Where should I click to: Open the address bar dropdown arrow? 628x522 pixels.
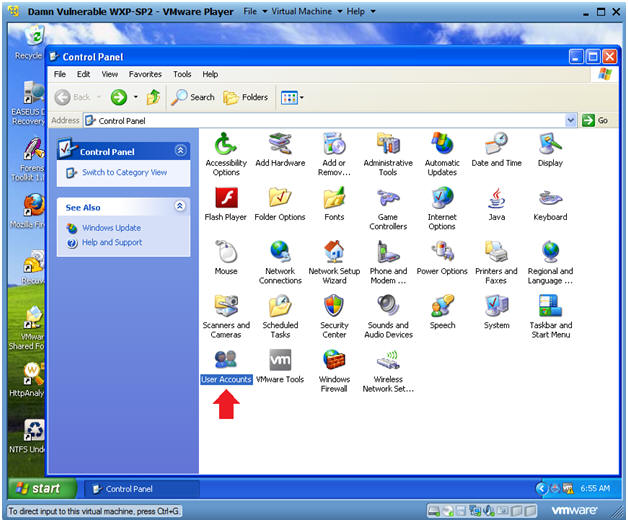571,120
